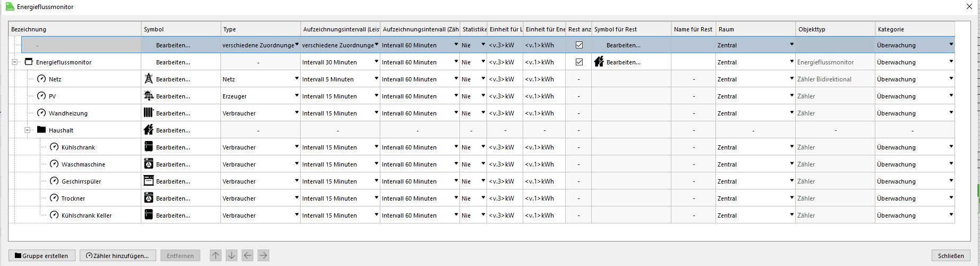Click the PV solar panel symbol icon

coord(149,96)
